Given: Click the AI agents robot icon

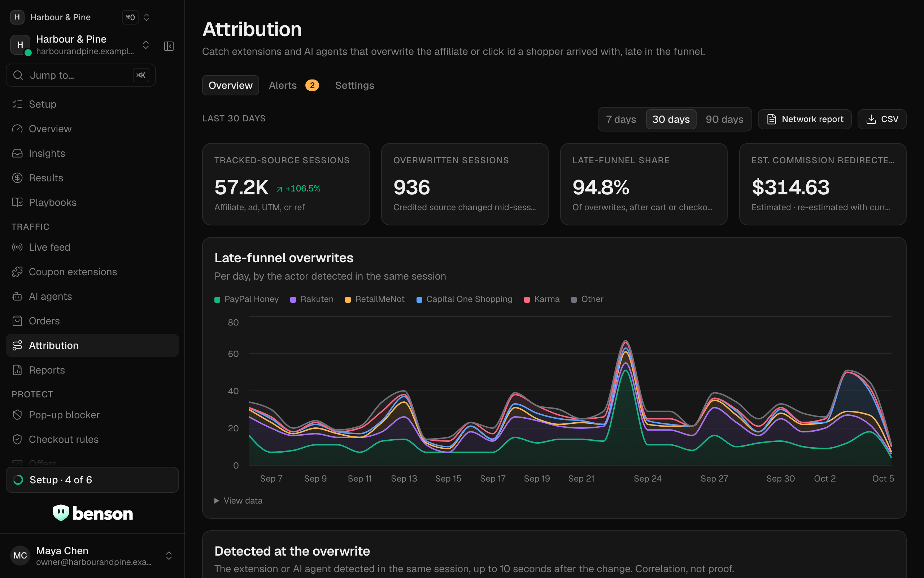Looking at the screenshot, I should pos(17,296).
